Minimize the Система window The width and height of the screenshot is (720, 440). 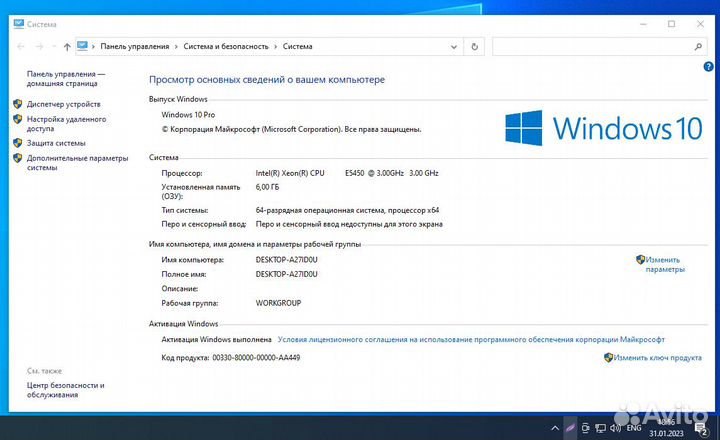tap(643, 24)
